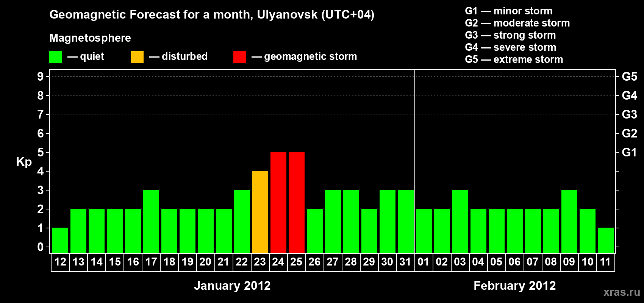Click the 'G4 — severe storm' legend text
Image resolution: width=644 pixels, height=303 pixels.
pyautogui.click(x=511, y=47)
